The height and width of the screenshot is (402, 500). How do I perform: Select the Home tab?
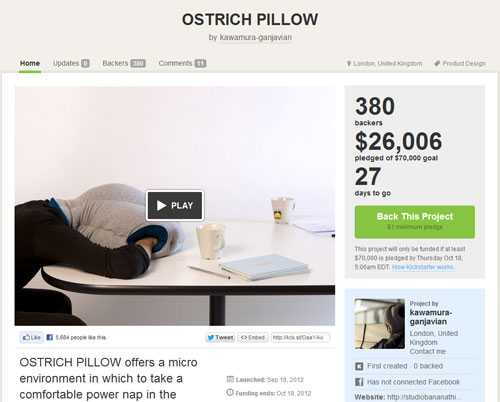pyautogui.click(x=30, y=63)
